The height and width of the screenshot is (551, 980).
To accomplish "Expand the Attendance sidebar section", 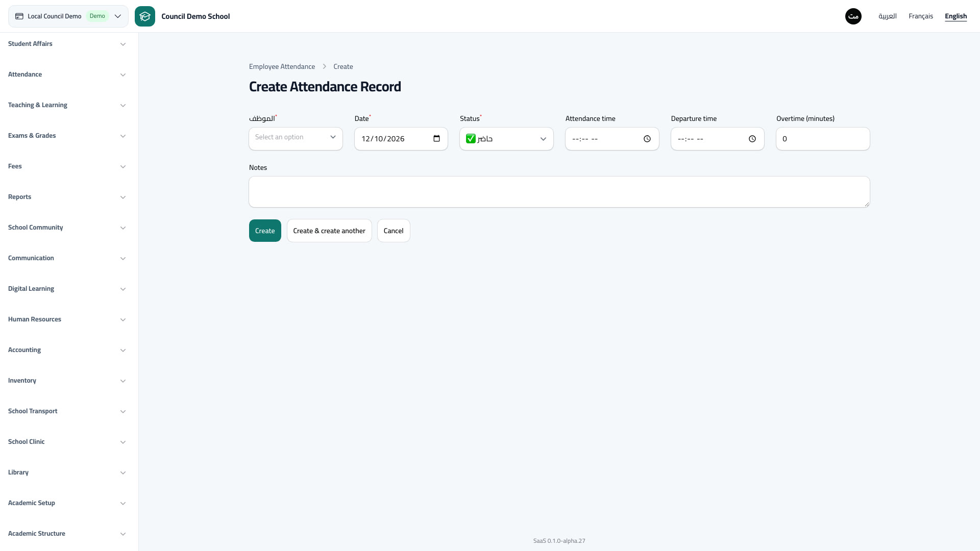I will coord(67,74).
